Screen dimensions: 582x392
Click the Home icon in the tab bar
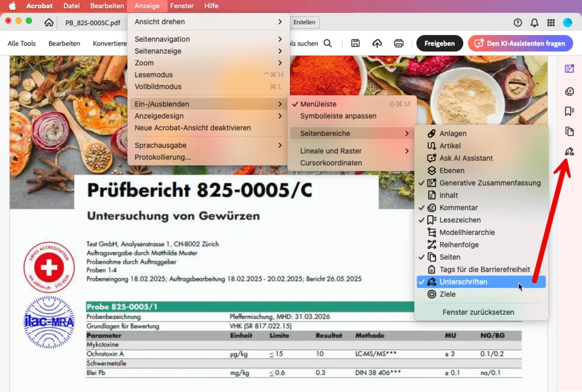49,23
